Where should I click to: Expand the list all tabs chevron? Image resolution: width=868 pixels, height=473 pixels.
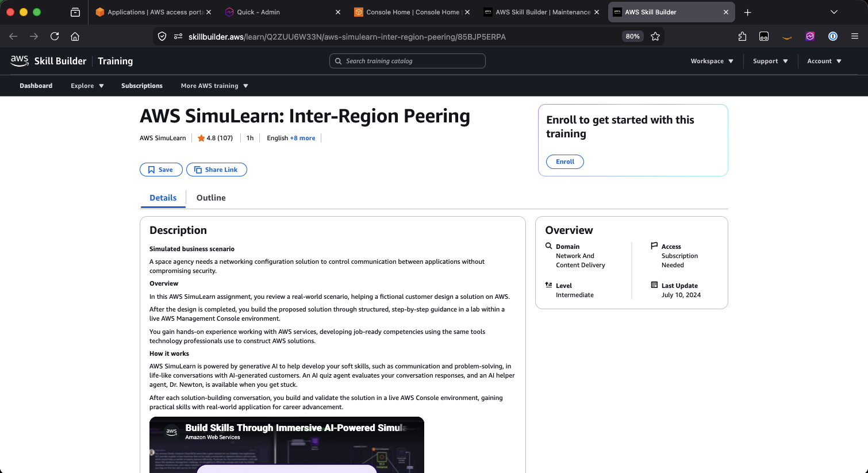(x=834, y=12)
